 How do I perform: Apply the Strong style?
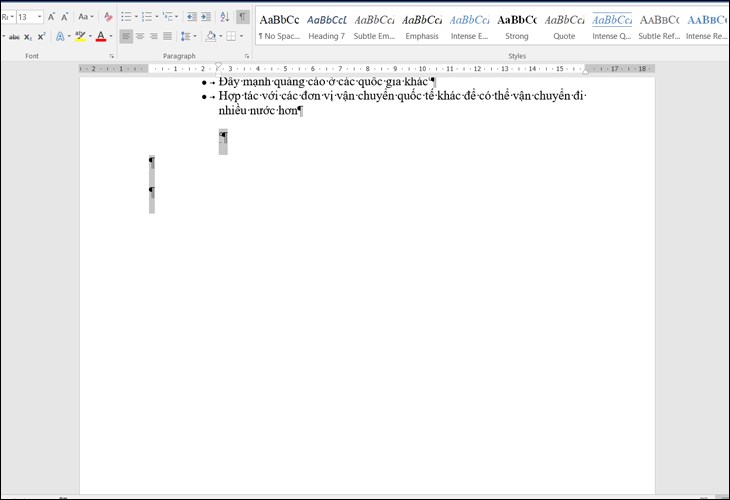516,26
